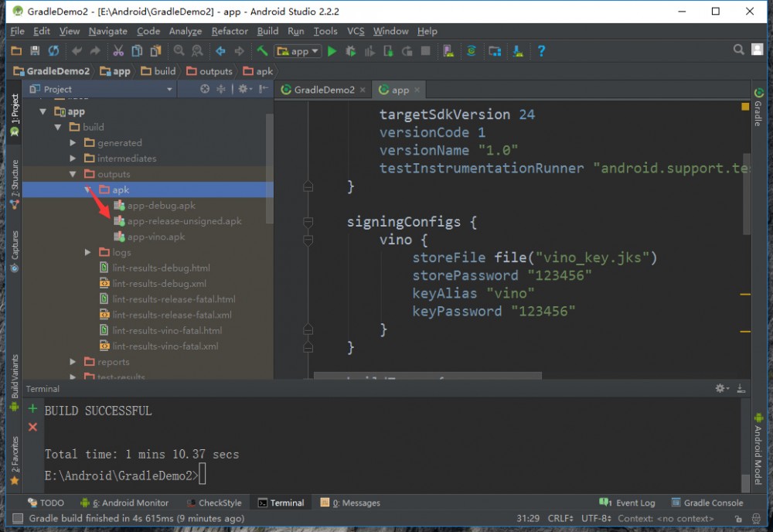
Task: Run the app with the green Run icon
Action: coord(332,51)
